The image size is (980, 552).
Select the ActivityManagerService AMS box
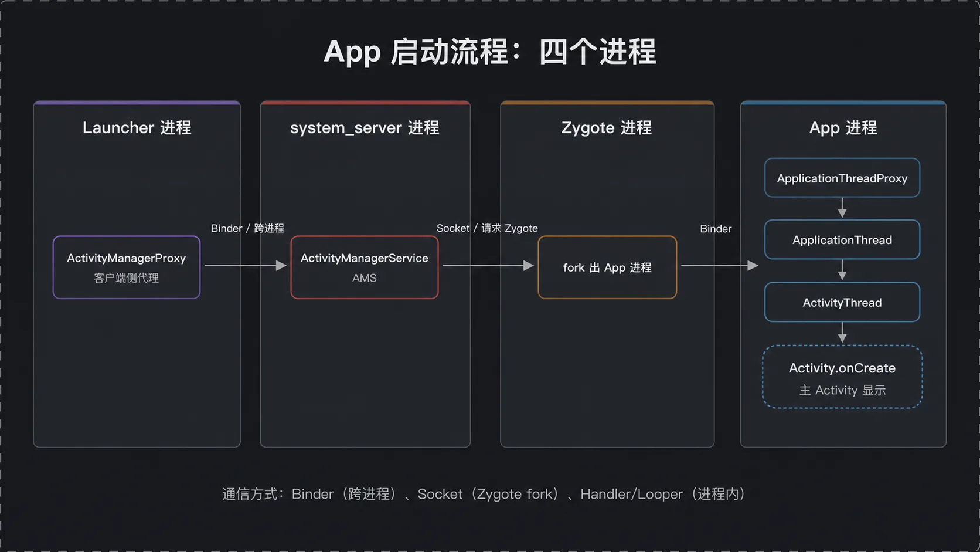coord(365,267)
